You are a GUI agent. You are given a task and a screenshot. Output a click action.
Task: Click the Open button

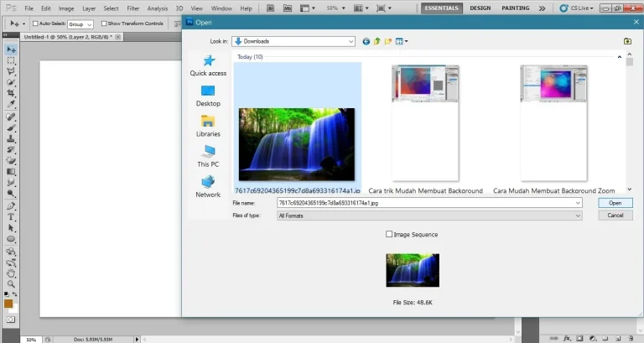[x=615, y=203]
